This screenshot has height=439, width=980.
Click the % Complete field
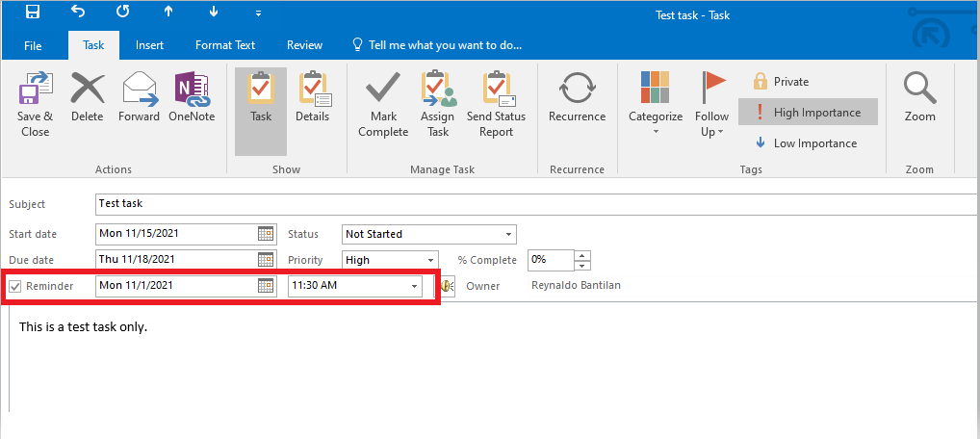pos(551,260)
